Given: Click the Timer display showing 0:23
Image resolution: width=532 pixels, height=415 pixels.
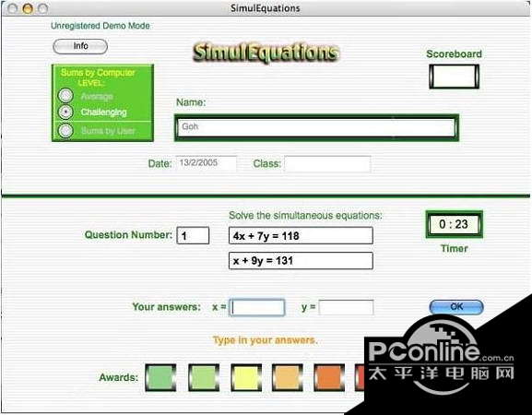Looking at the screenshot, I should point(454,224).
